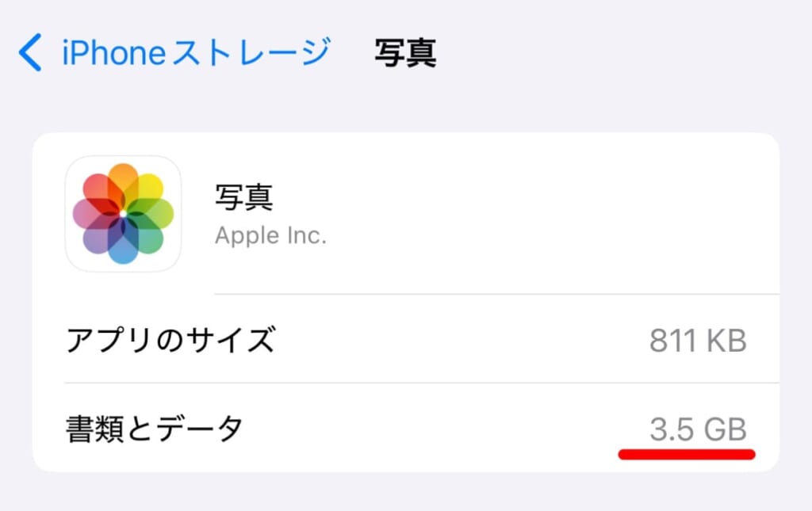Image resolution: width=812 pixels, height=511 pixels.
Task: Select the 写真 app name in card
Action: 243,197
